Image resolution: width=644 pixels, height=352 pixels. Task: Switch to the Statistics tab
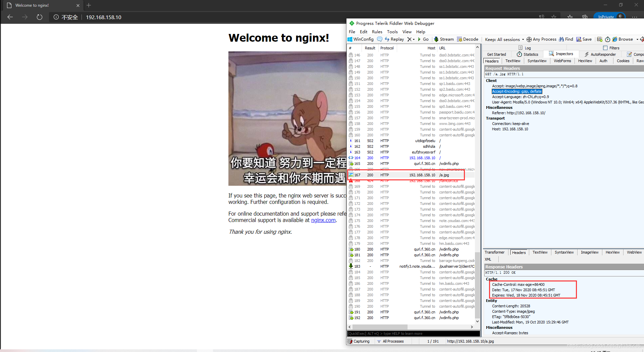click(528, 54)
